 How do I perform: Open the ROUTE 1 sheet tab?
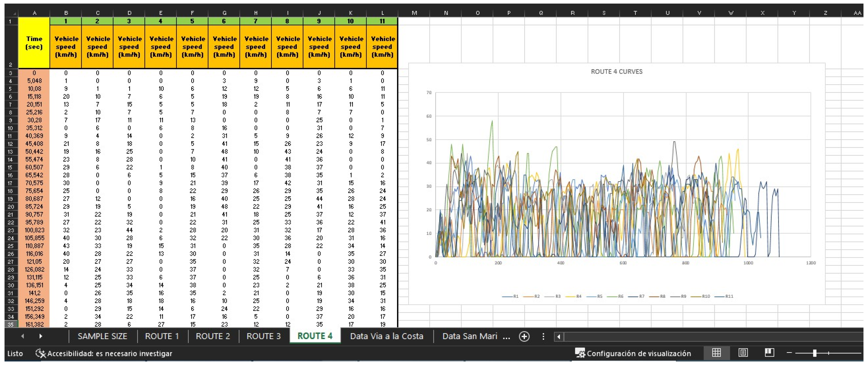(162, 336)
